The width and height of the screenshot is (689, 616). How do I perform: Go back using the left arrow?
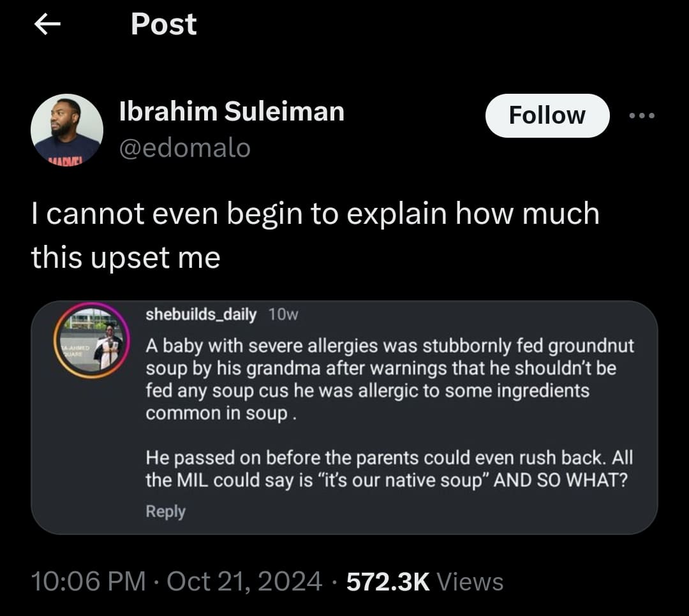point(47,25)
